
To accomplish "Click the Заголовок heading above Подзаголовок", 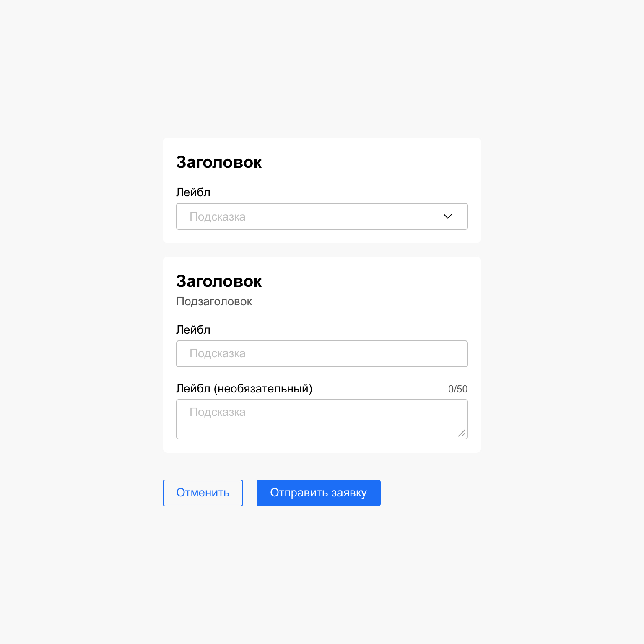I will click(x=218, y=281).
